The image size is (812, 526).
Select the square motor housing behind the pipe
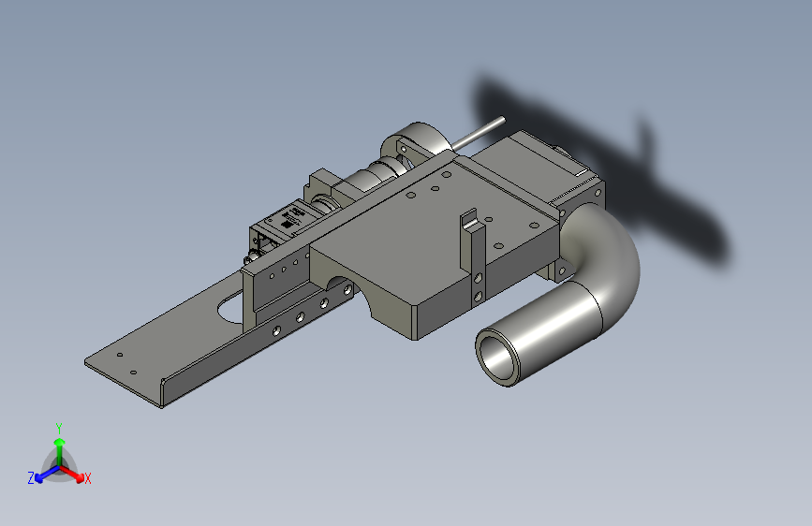(x=539, y=166)
